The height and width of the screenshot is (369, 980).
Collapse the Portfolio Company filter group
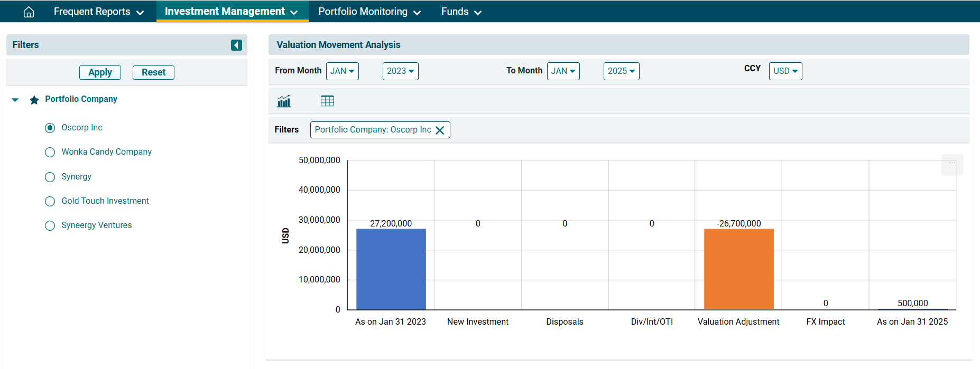pyautogui.click(x=15, y=100)
